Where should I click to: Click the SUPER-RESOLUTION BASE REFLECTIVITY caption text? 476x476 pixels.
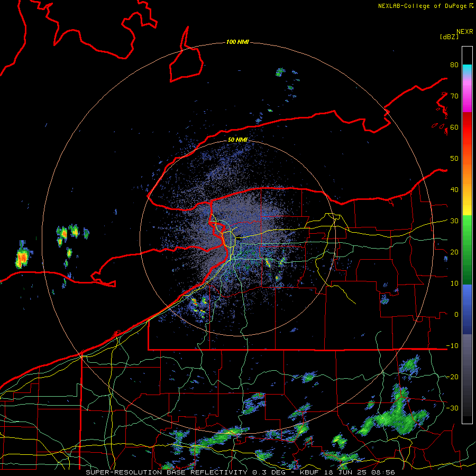click(x=167, y=472)
